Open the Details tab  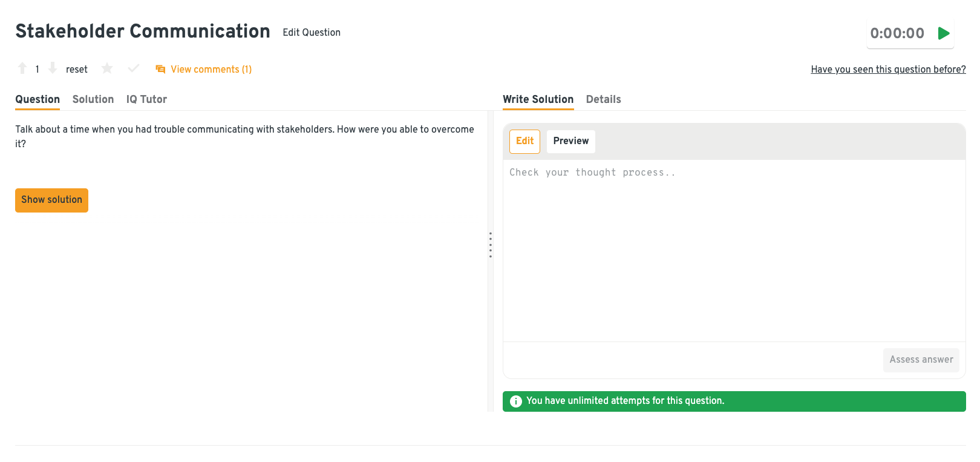point(603,99)
